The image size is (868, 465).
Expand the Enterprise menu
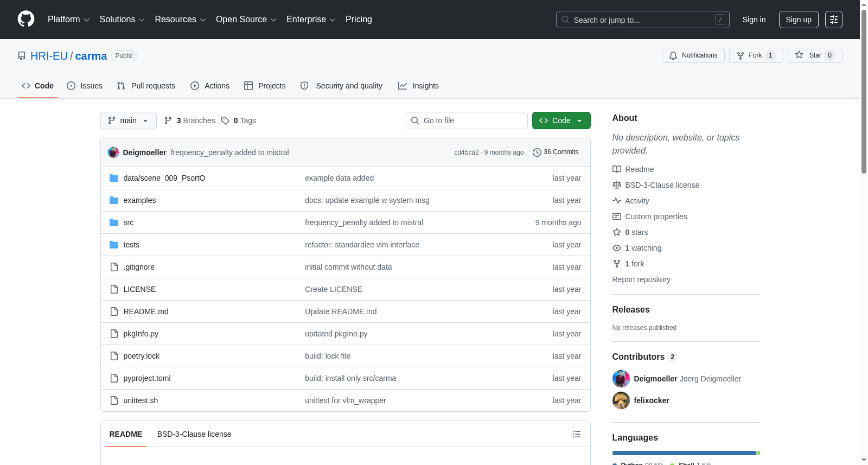311,20
